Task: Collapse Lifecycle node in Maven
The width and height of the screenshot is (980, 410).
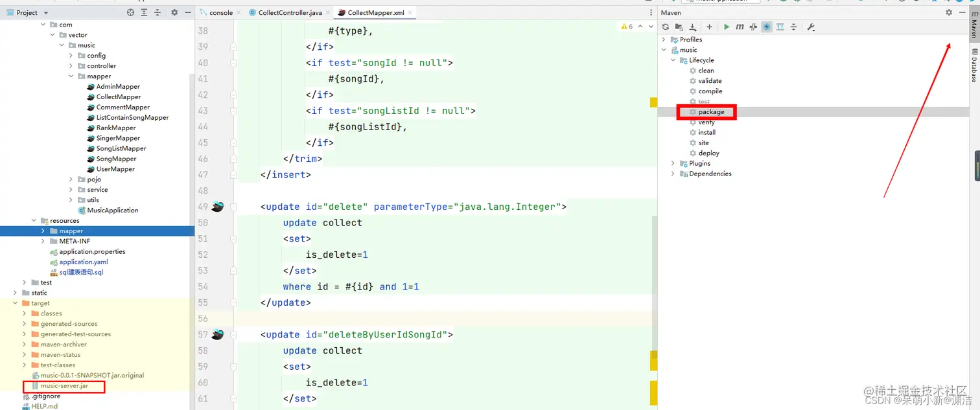Action: pyautogui.click(x=673, y=60)
